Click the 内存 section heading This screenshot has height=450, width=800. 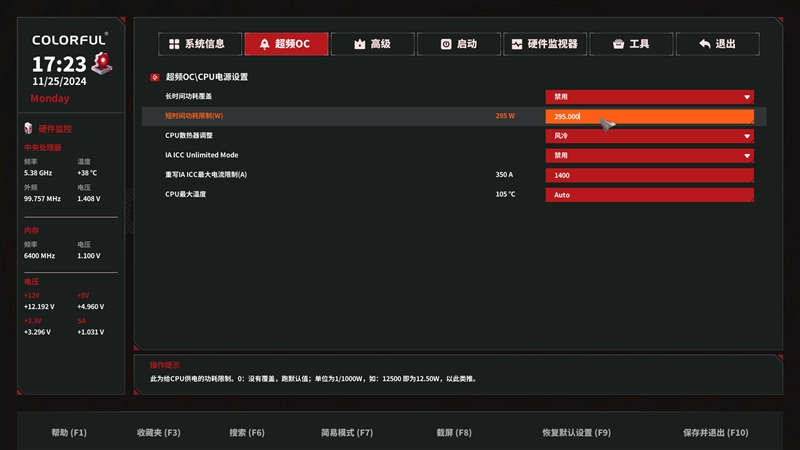click(x=31, y=231)
